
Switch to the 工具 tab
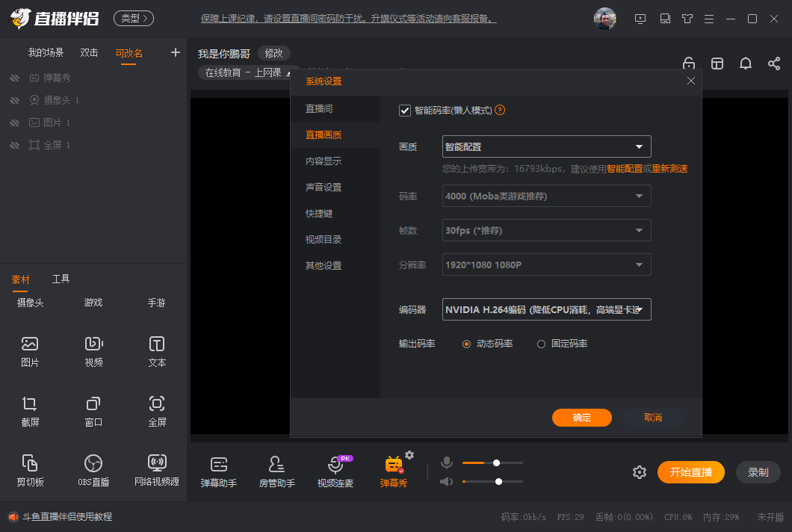click(61, 279)
